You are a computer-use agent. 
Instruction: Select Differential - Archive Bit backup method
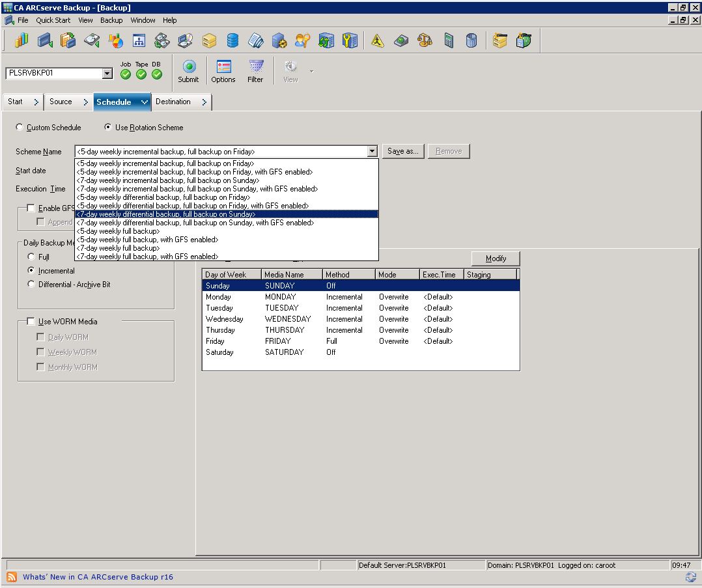pyautogui.click(x=31, y=285)
